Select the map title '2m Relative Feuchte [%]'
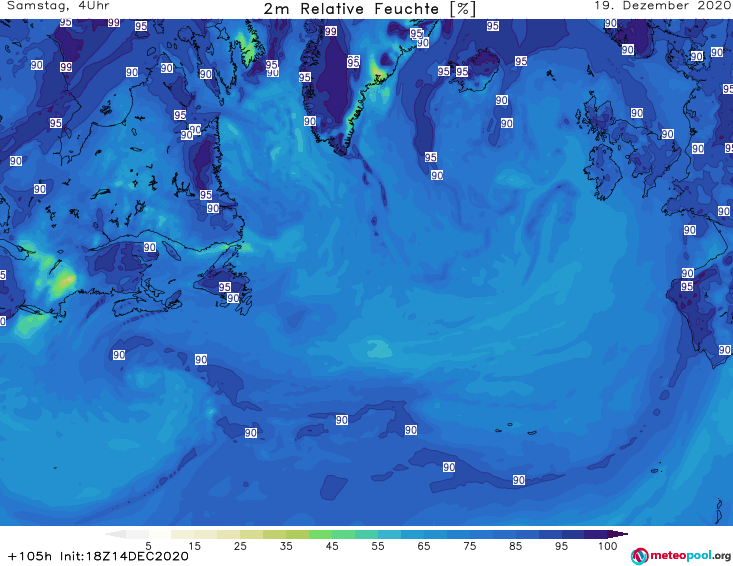Viewport: 733px width, 566px height. [370, 9]
